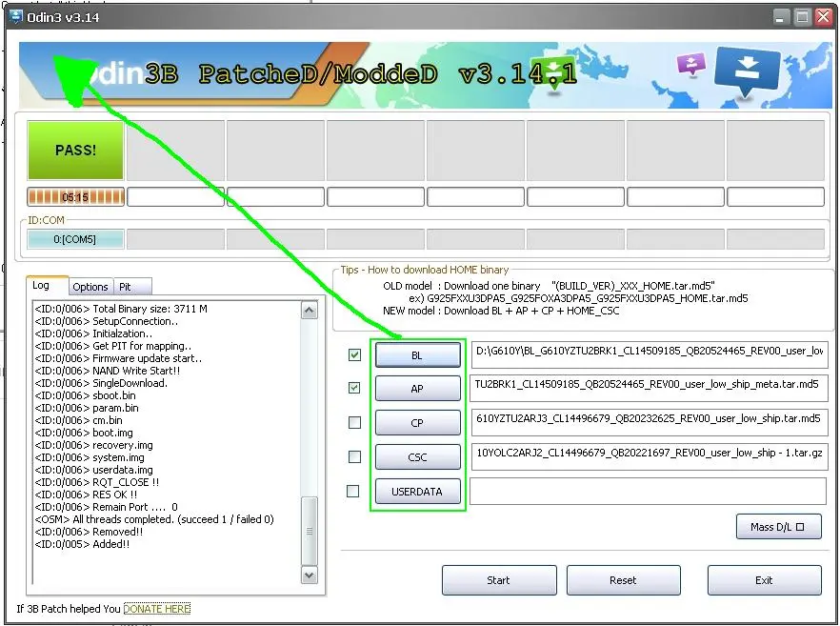Switch to the Pit tab
Screen dimensions: 840x626
132,287
